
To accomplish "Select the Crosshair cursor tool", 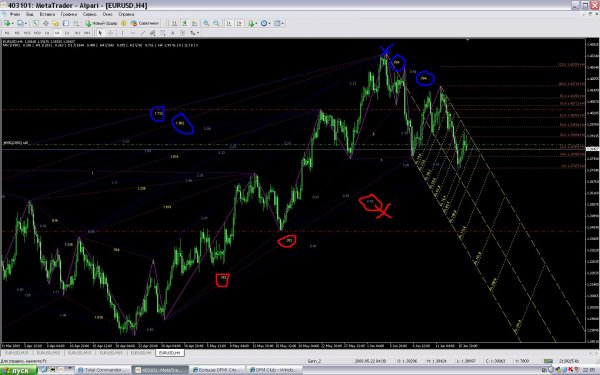I will click(x=110, y=33).
